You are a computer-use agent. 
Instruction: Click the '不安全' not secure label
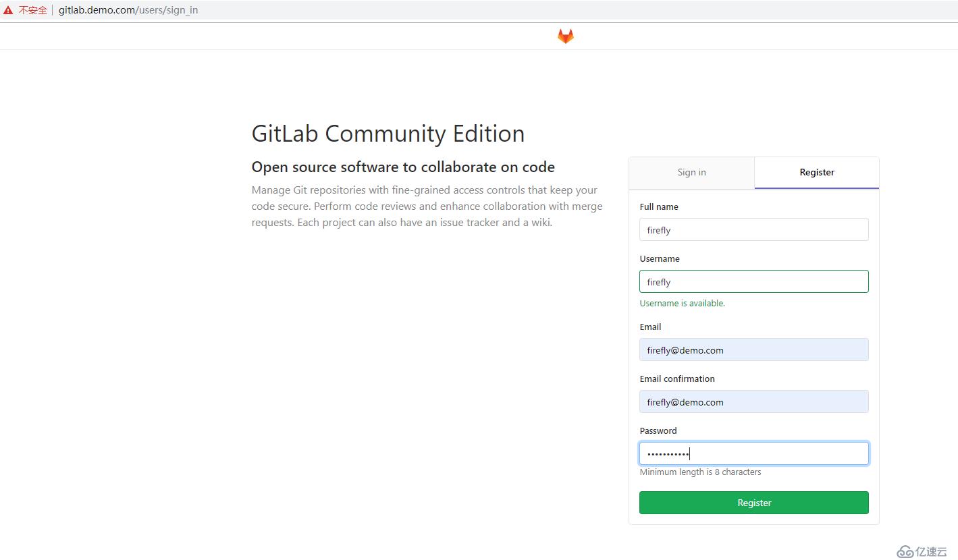[32, 10]
